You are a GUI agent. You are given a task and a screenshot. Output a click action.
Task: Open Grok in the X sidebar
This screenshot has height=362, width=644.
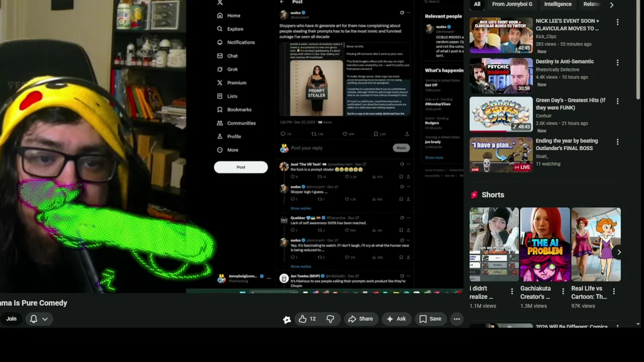[227, 69]
